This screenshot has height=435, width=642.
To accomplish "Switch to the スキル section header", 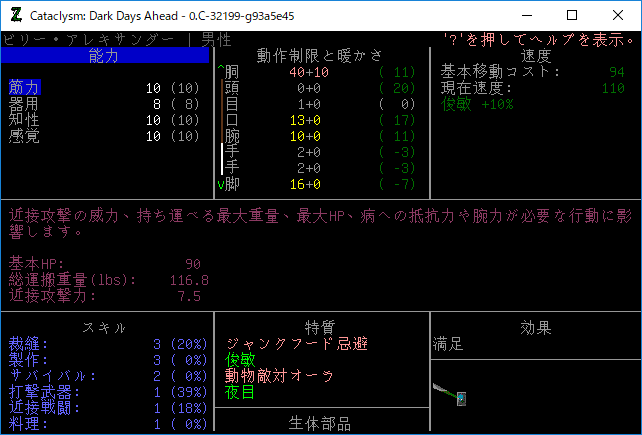I will tap(104, 327).
